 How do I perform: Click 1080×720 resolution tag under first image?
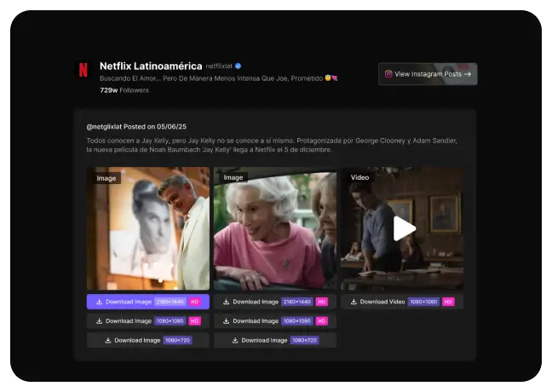(177, 340)
